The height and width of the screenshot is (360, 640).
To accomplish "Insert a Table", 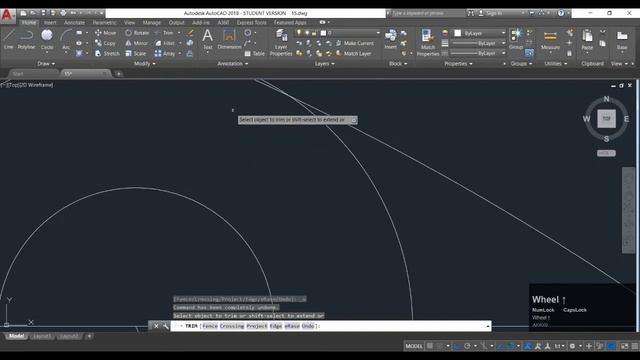I will coord(254,53).
